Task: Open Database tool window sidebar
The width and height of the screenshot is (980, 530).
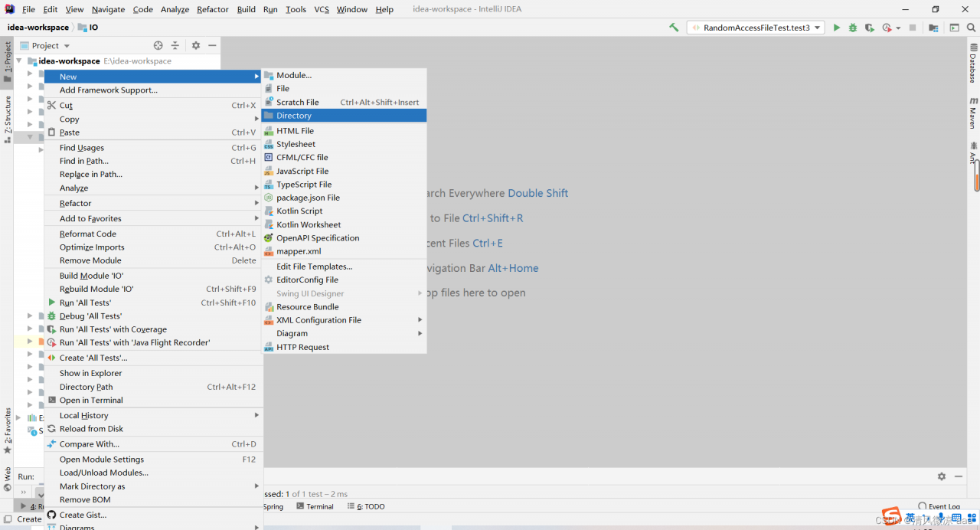Action: coord(973,64)
